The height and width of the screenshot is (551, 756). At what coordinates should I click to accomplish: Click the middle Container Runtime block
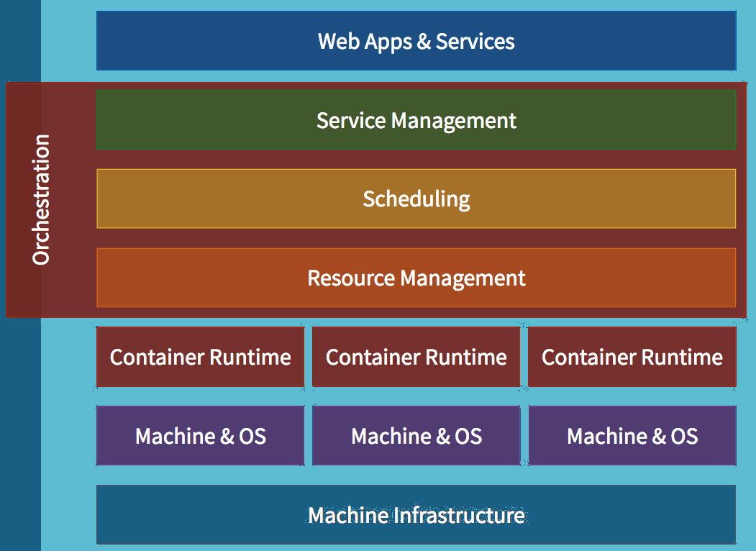coord(416,356)
